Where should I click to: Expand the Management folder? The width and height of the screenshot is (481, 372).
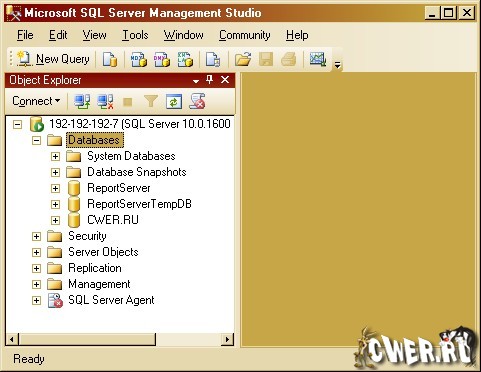(36, 284)
